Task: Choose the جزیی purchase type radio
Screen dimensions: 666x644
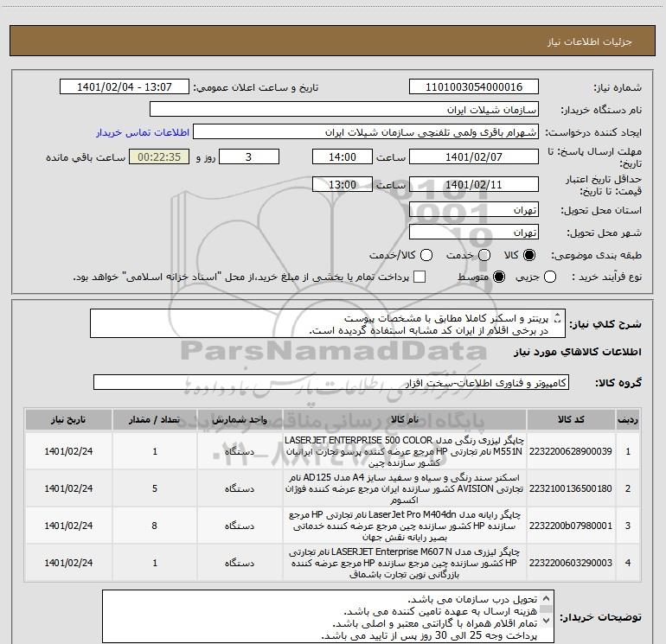Action: pos(550,277)
